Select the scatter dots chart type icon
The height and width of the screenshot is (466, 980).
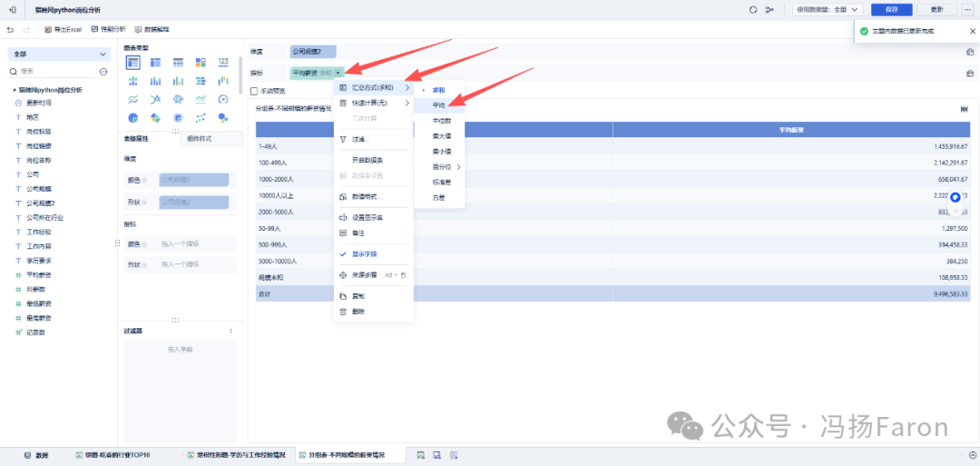click(x=201, y=117)
